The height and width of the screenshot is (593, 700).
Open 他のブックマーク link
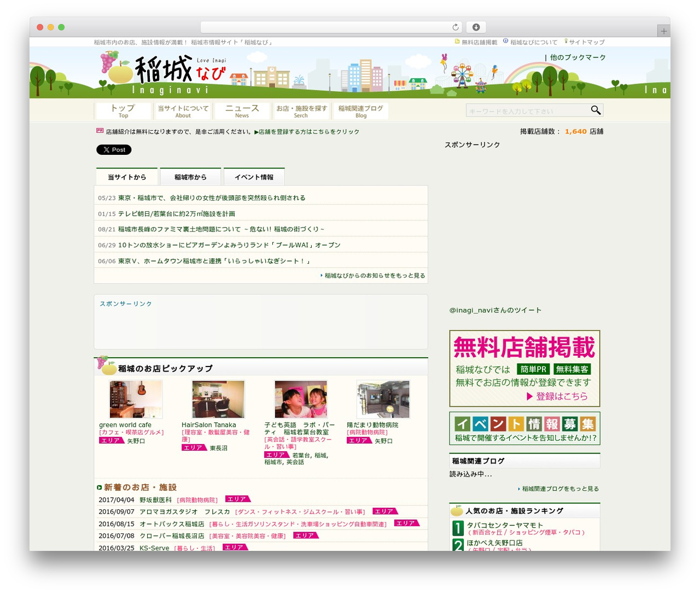(577, 57)
